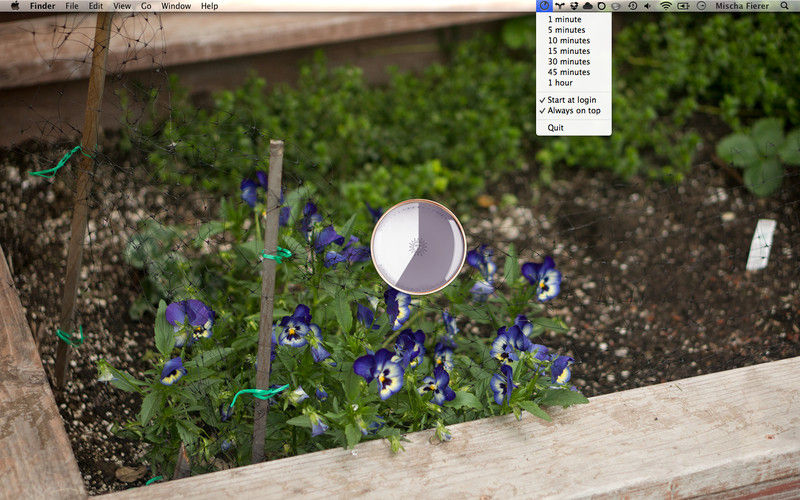Open the View menu
Image resolution: width=800 pixels, height=500 pixels.
(122, 6)
